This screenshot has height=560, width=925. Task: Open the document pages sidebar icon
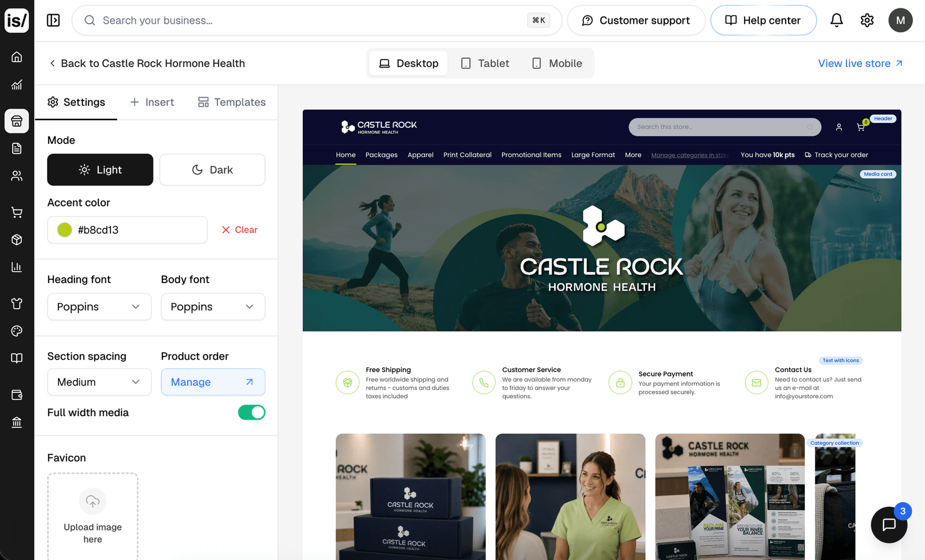pyautogui.click(x=17, y=149)
